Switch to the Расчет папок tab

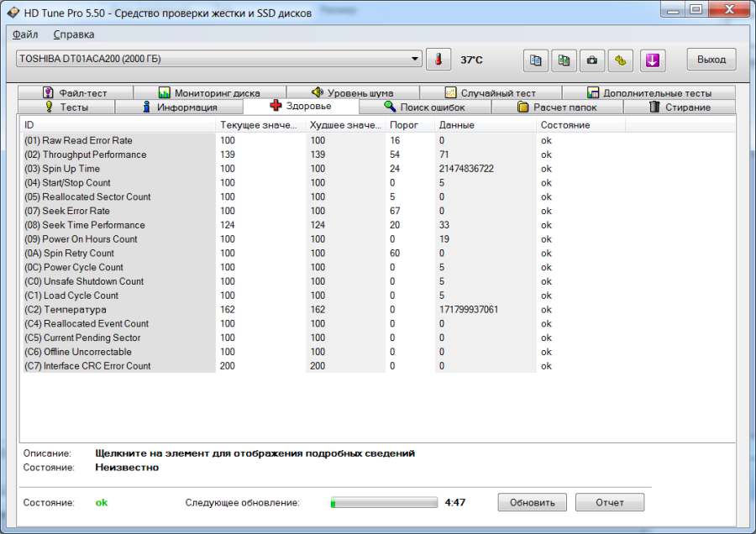tap(557, 107)
